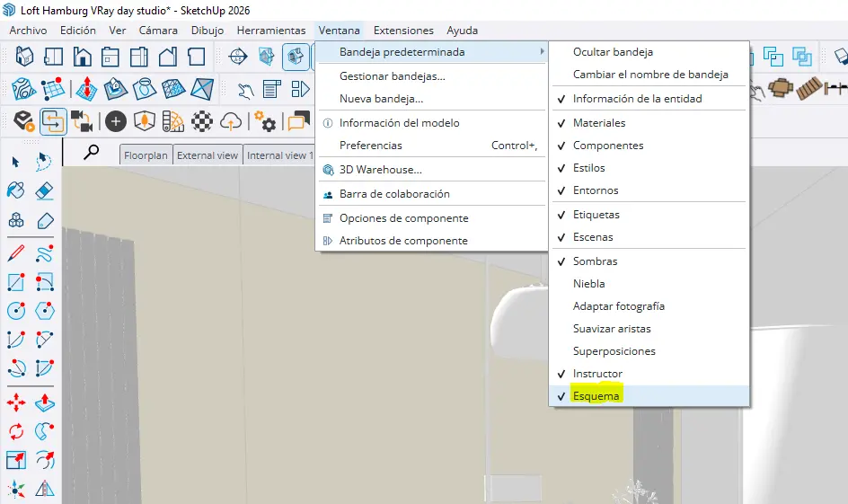Select the Move tool
The width and height of the screenshot is (848, 504).
point(16,402)
